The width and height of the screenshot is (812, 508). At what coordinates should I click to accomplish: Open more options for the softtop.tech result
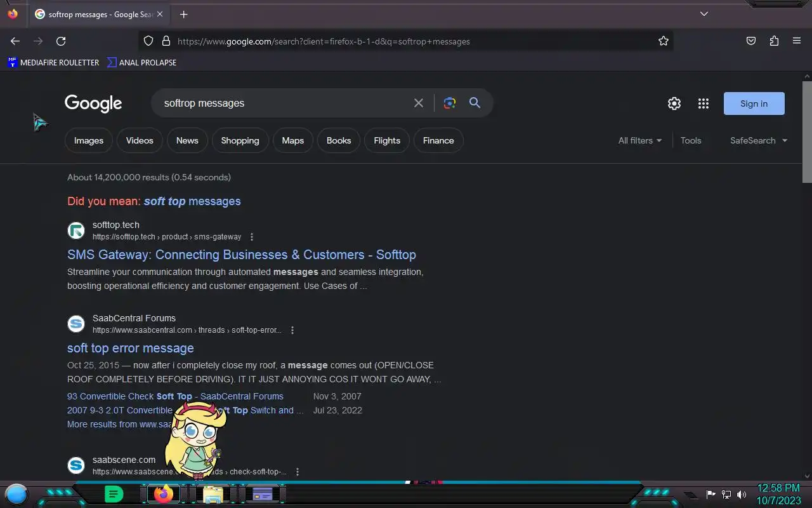(x=252, y=237)
